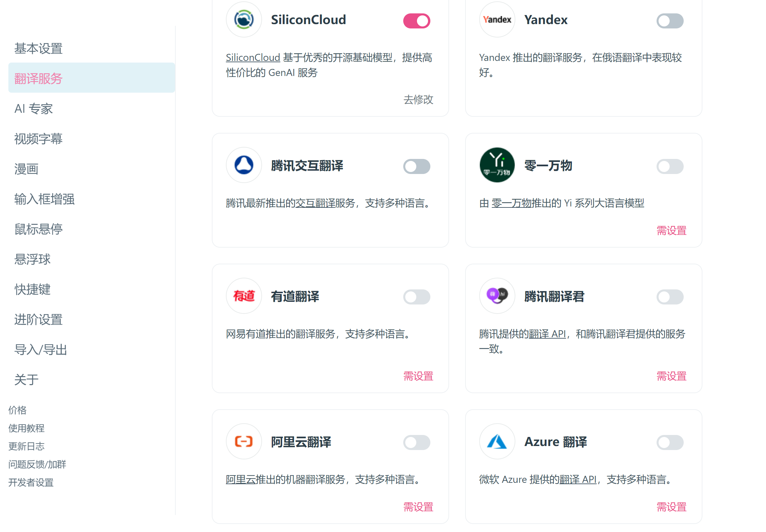Image resolution: width=766 pixels, height=532 pixels.
Task: Click 需设置 on the 零一万物 card
Action: click(671, 231)
